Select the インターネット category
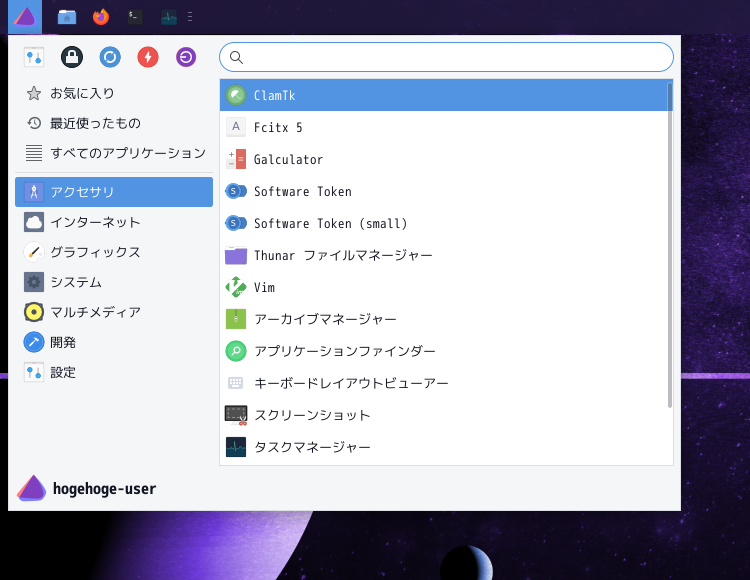Image resolution: width=750 pixels, height=580 pixels. [x=114, y=222]
